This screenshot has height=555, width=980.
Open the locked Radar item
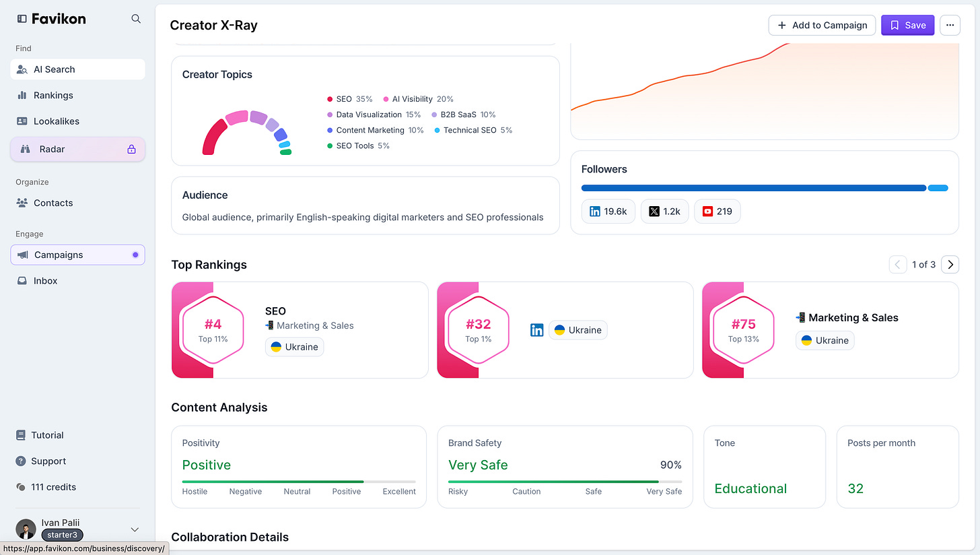coord(77,149)
